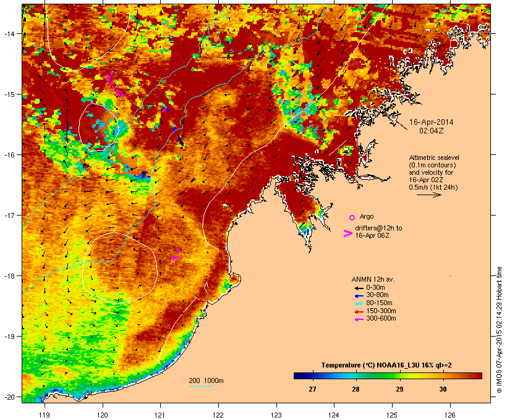Image resolution: width=507 pixels, height=420 pixels.
Task: Click the '0.5m/s (1kt 24h)' text
Action: coord(433,187)
